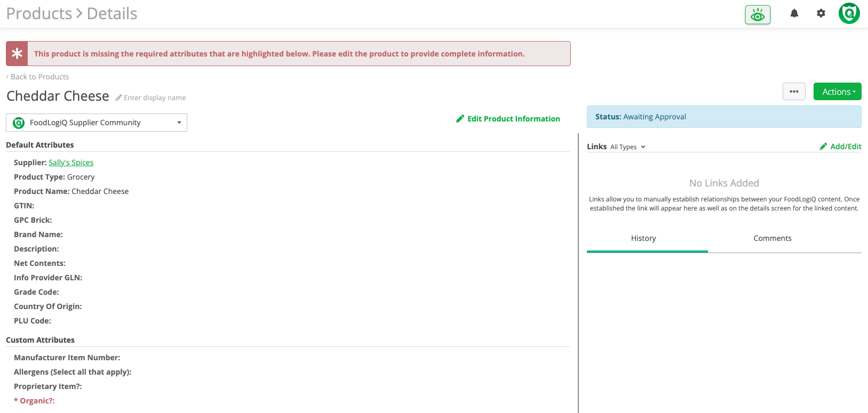868x413 pixels.
Task: Click the Cheddar Cheese product title
Action: [58, 96]
